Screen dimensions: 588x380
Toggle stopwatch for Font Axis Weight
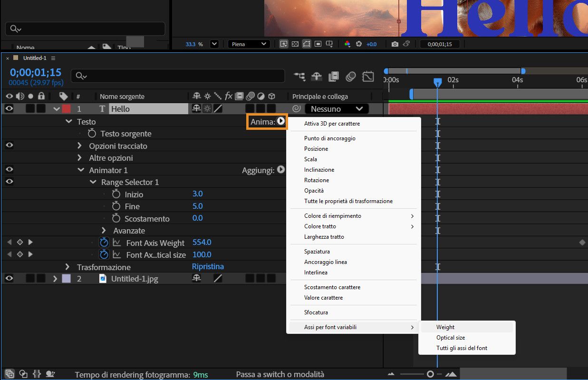click(104, 242)
